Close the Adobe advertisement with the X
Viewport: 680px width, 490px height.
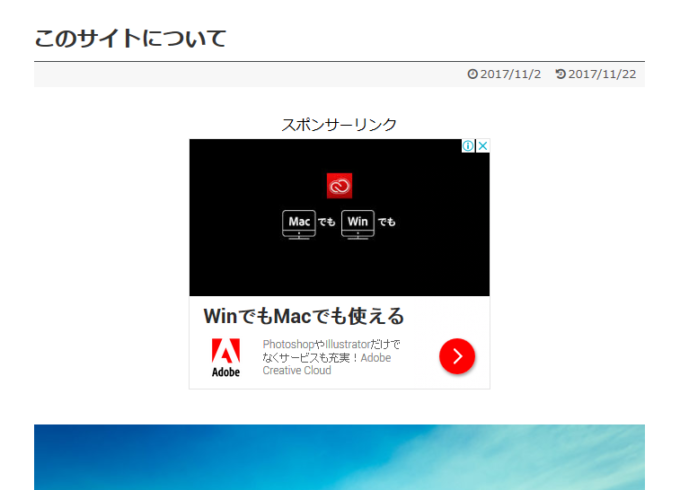point(483,146)
